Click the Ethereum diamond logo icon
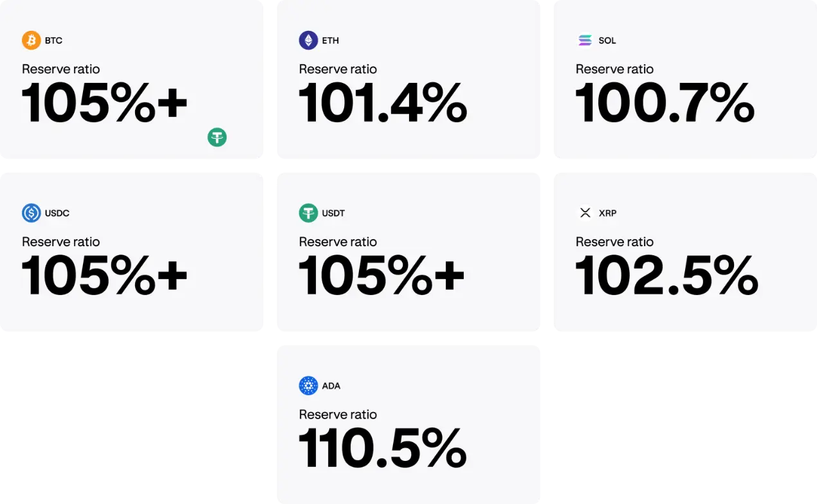The image size is (817, 504). point(308,40)
